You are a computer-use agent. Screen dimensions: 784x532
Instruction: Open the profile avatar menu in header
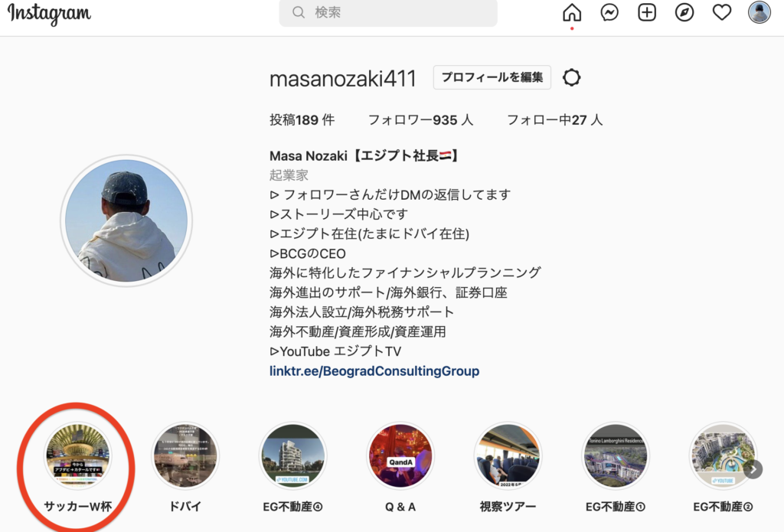click(759, 12)
